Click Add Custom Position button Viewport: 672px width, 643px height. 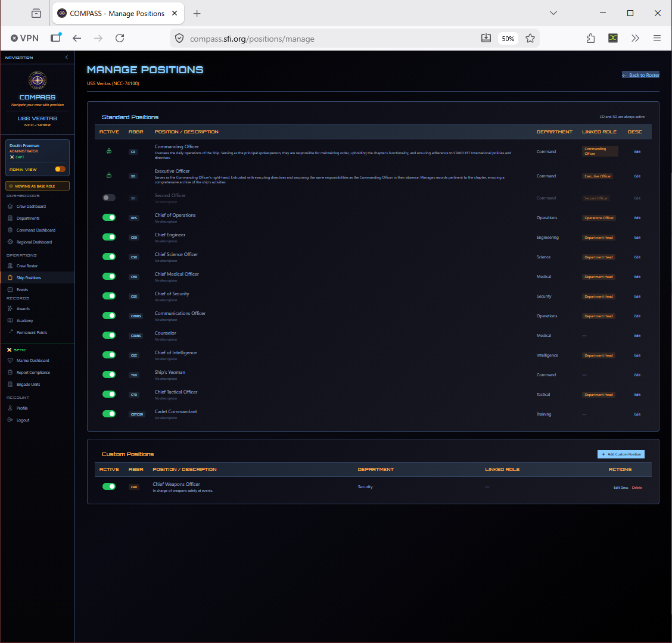coord(621,454)
